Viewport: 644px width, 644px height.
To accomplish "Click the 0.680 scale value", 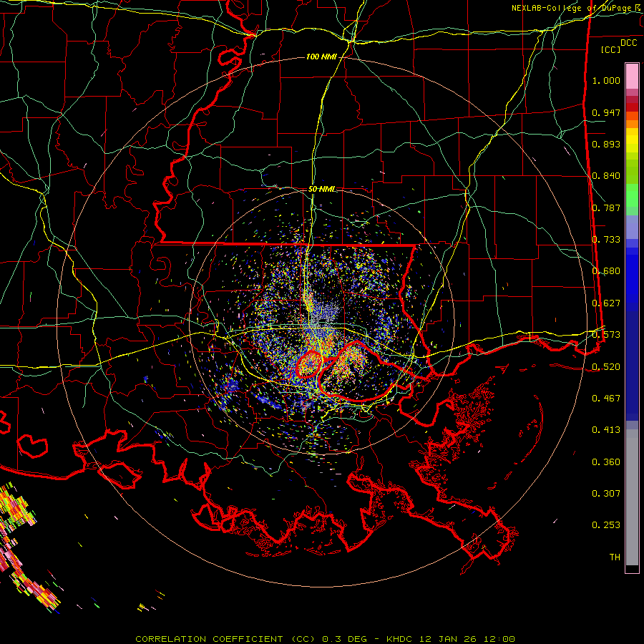I will point(606,271).
